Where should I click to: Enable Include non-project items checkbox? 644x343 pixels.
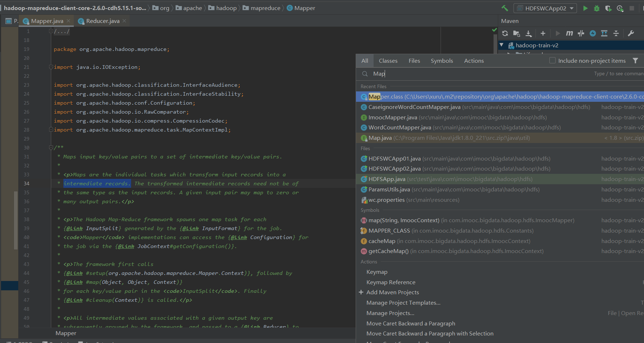coord(552,61)
